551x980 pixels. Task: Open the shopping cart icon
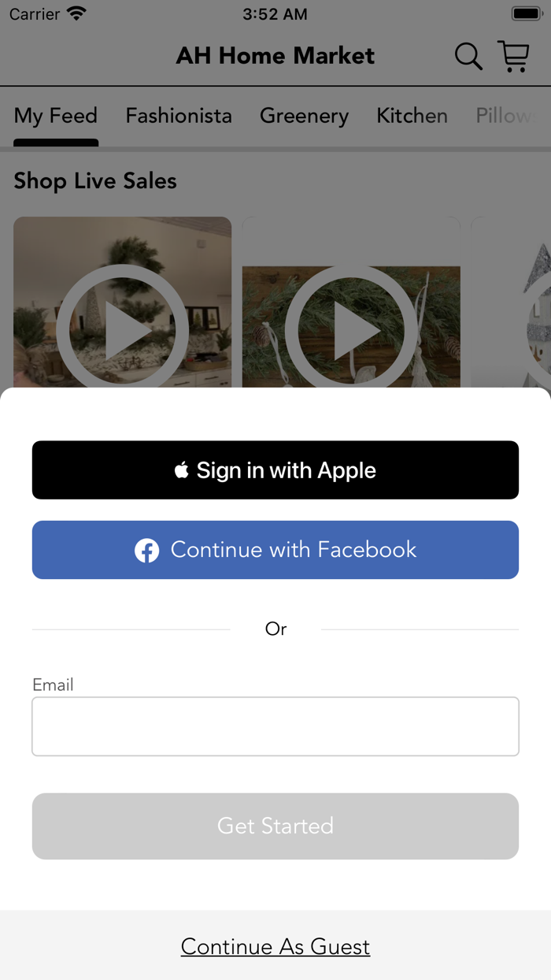513,57
